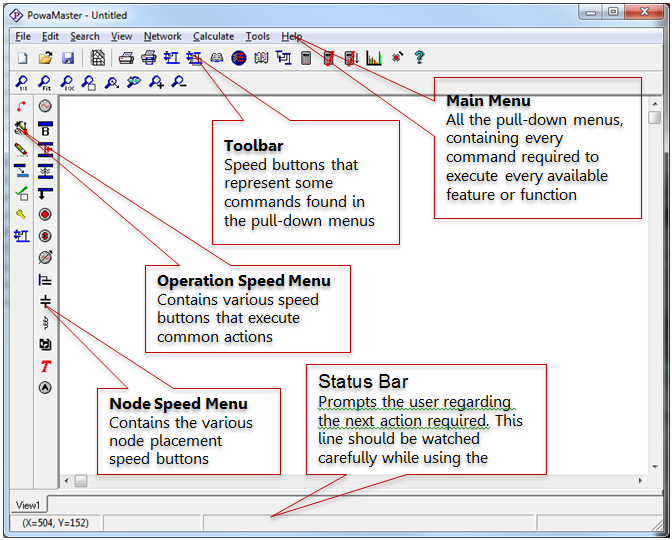Click the printer icon without blue preview page

(x=126, y=57)
